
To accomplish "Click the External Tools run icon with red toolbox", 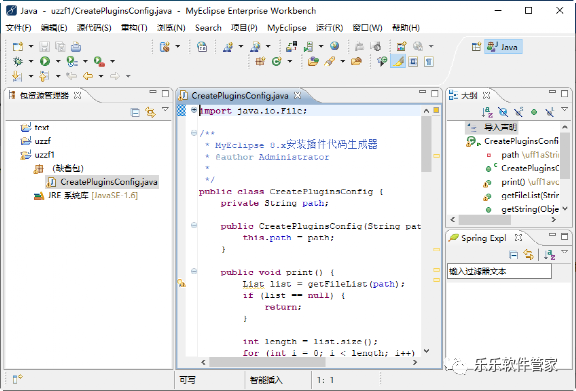I will point(99,61).
